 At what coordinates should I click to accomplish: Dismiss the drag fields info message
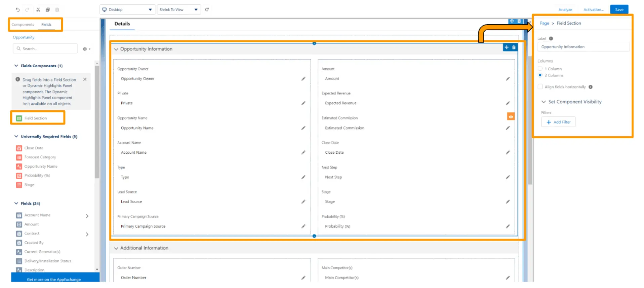click(85, 79)
